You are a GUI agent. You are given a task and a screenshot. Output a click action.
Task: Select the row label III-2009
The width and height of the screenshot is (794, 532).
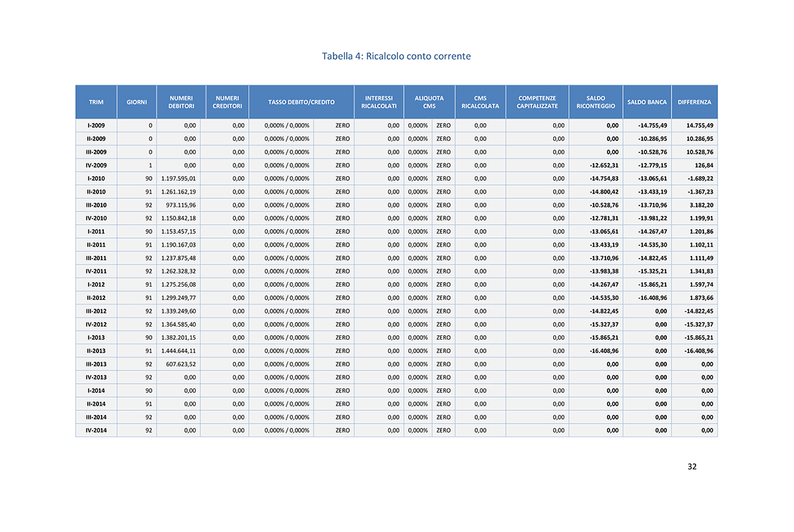(97, 152)
